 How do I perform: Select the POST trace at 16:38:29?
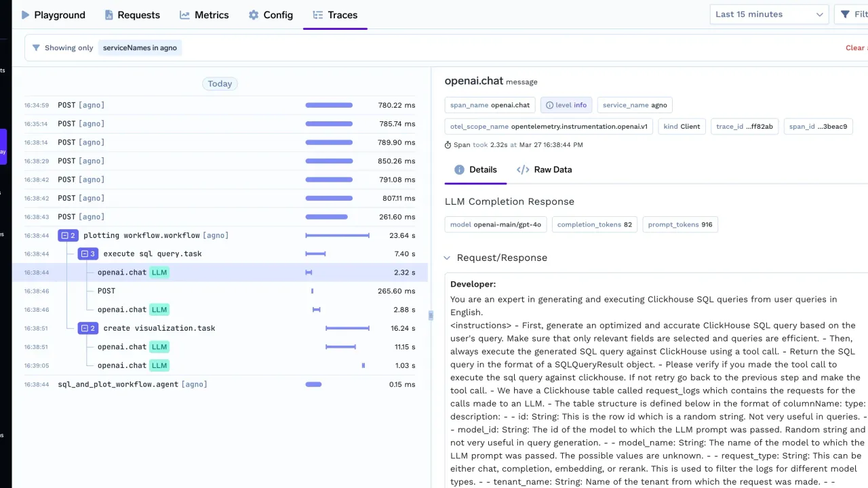220,161
